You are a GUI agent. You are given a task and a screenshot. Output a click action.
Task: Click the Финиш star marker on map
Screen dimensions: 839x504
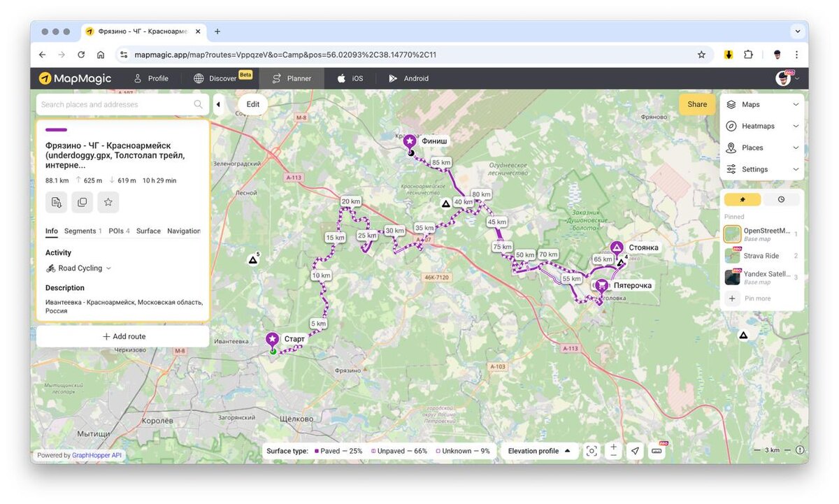coord(410,141)
